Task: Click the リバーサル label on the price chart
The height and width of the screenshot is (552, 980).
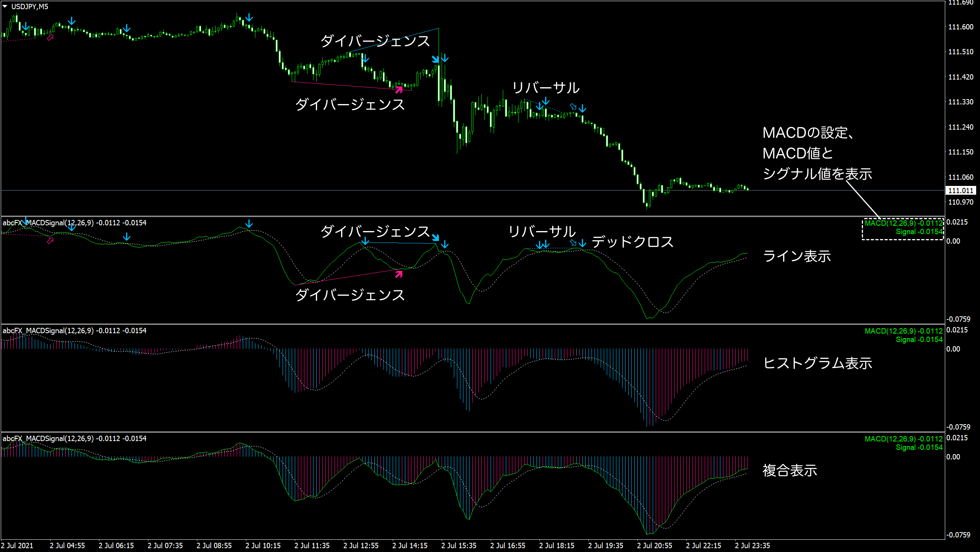Action: 546,88
